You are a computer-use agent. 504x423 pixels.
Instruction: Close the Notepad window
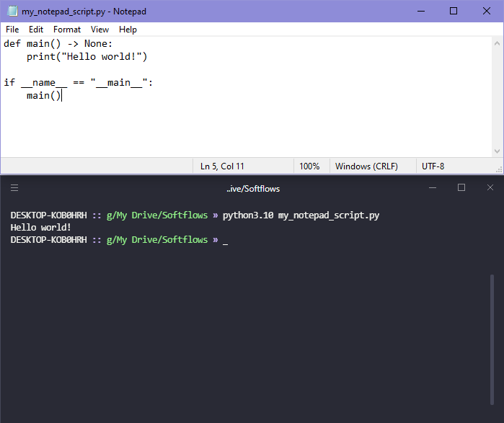pos(487,12)
